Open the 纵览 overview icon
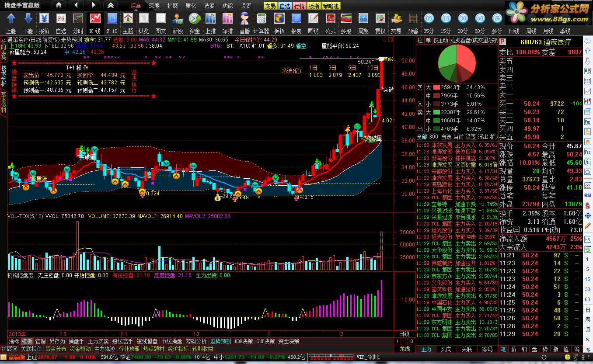The height and width of the screenshot is (364, 593). (143, 19)
